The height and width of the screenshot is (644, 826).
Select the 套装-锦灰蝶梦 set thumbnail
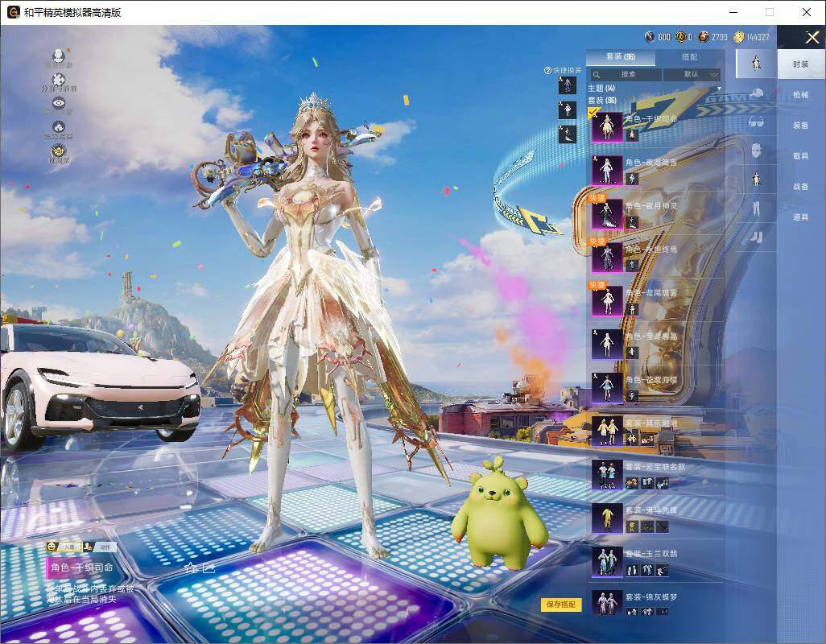click(x=607, y=604)
